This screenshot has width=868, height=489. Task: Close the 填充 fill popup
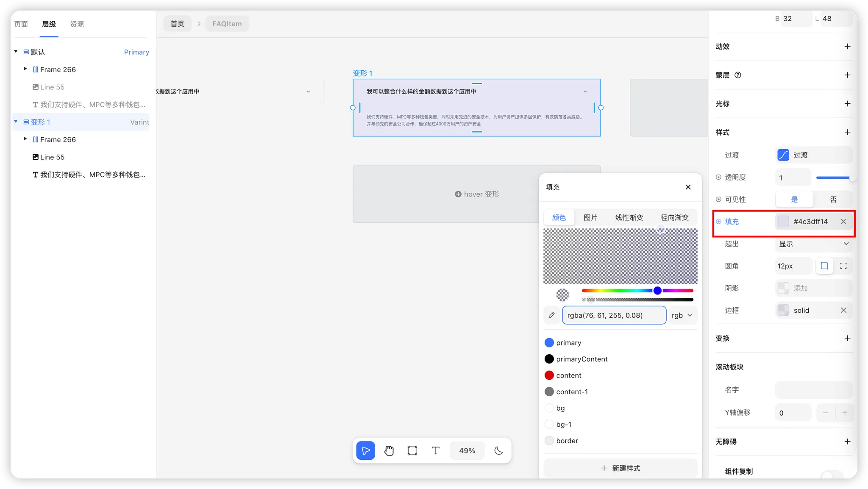coord(688,187)
